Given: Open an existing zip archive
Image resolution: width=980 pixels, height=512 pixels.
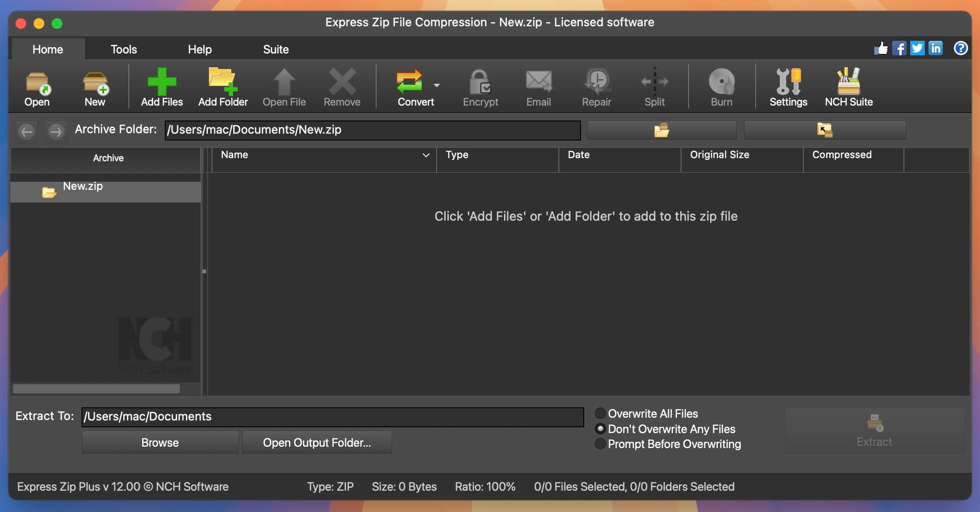Looking at the screenshot, I should click(36, 87).
